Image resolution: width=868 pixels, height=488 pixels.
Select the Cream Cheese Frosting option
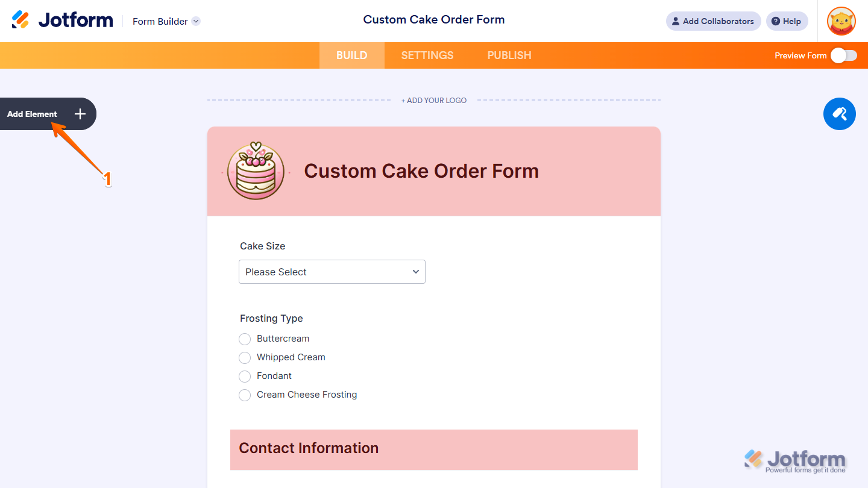coord(245,395)
